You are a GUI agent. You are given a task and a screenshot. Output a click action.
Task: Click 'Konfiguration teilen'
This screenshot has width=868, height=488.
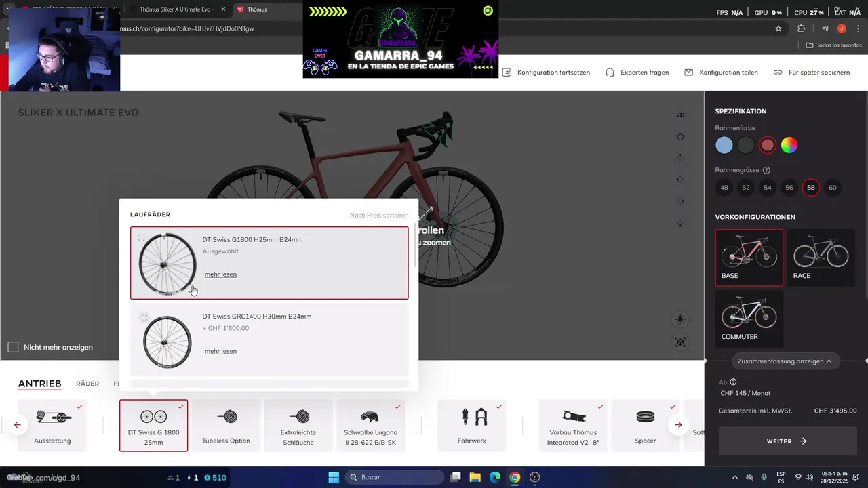[x=721, y=73]
